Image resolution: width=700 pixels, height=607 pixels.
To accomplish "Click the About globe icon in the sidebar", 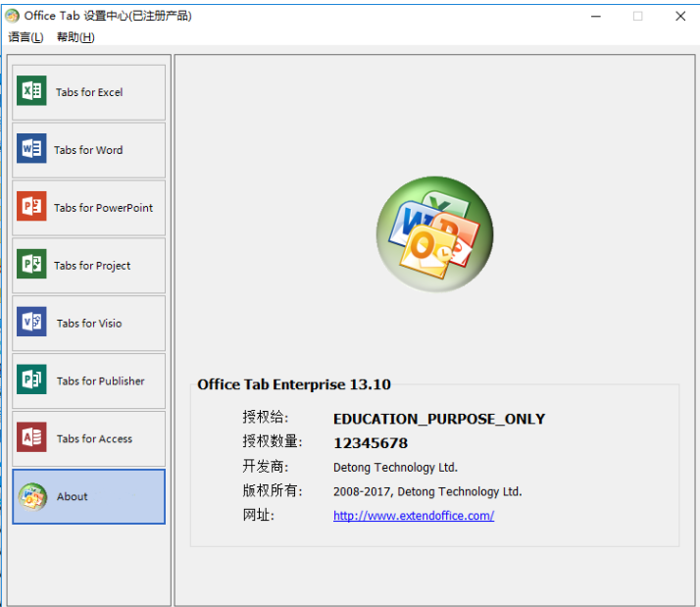I will click(32, 496).
